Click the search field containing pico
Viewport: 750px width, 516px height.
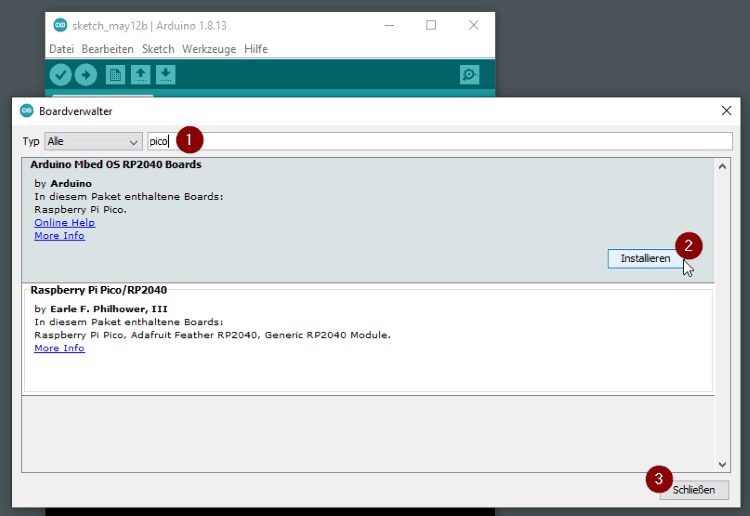(x=440, y=142)
